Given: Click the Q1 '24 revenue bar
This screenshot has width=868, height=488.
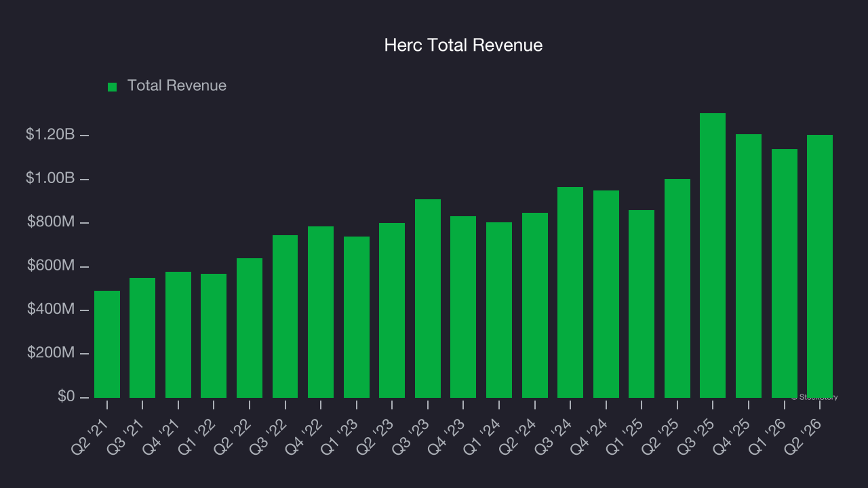Looking at the screenshot, I should click(x=499, y=310).
